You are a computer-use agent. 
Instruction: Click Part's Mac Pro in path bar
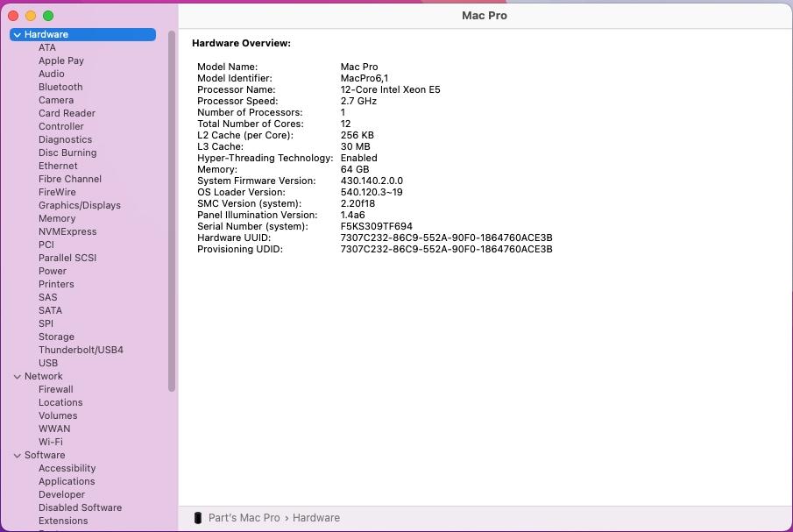[x=244, y=518]
